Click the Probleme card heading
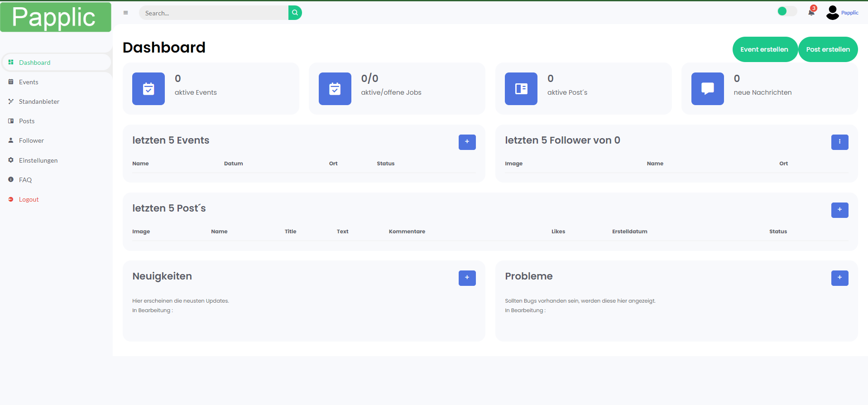 pos(529,276)
